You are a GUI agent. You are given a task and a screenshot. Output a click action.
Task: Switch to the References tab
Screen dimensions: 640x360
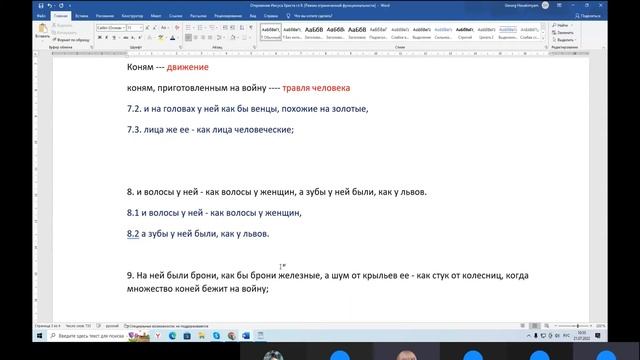176,16
